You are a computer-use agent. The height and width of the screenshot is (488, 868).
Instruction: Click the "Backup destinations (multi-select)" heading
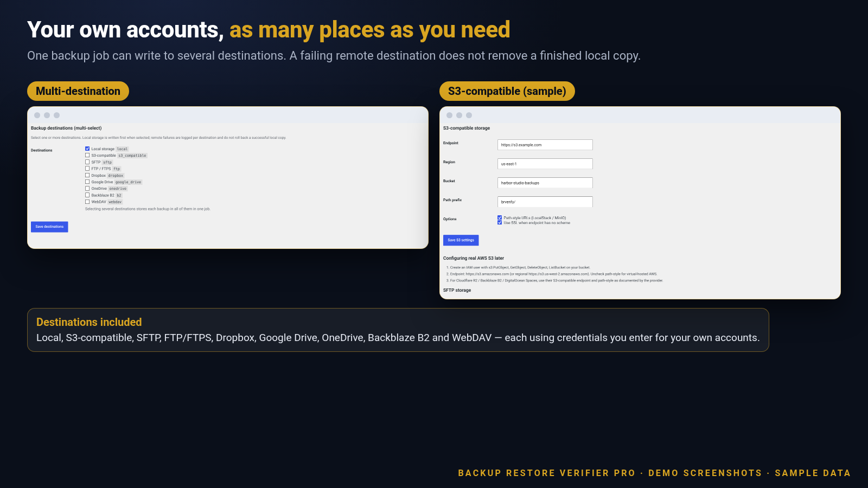[66, 128]
